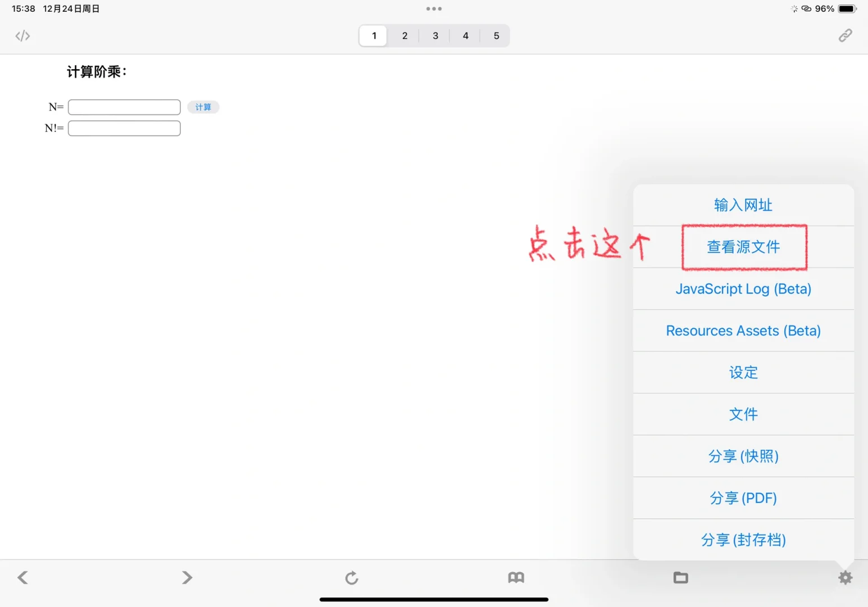Switch to preview tab 5

496,35
